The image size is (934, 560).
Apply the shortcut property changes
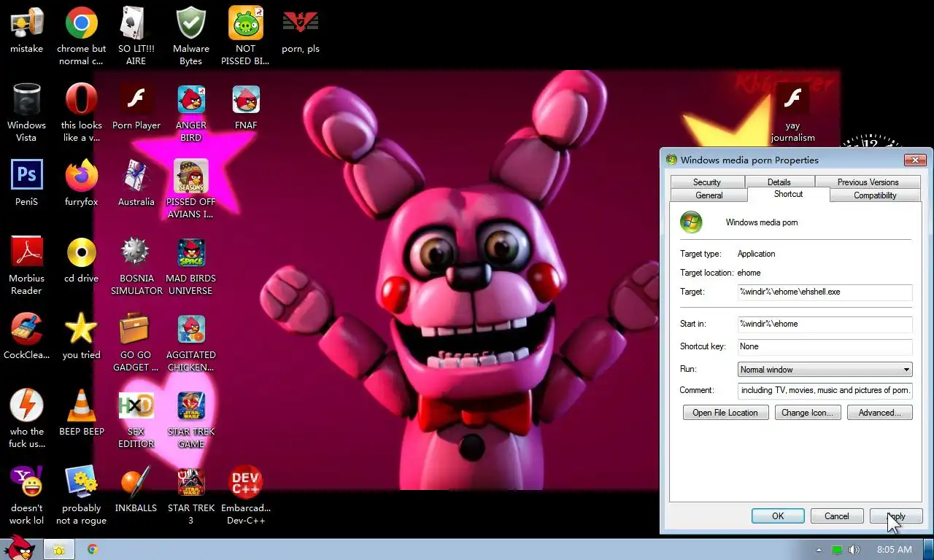(896, 516)
